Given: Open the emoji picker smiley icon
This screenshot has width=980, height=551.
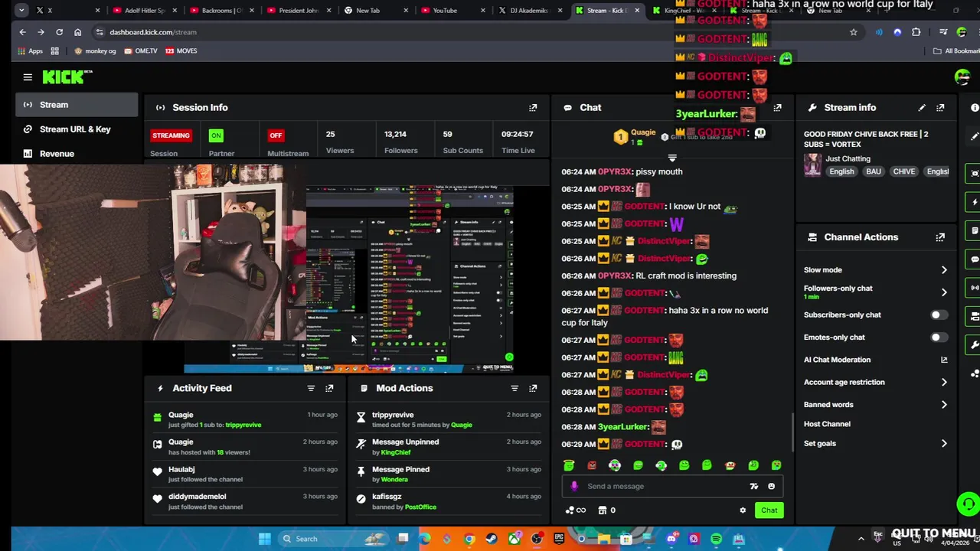Looking at the screenshot, I should coord(771,486).
